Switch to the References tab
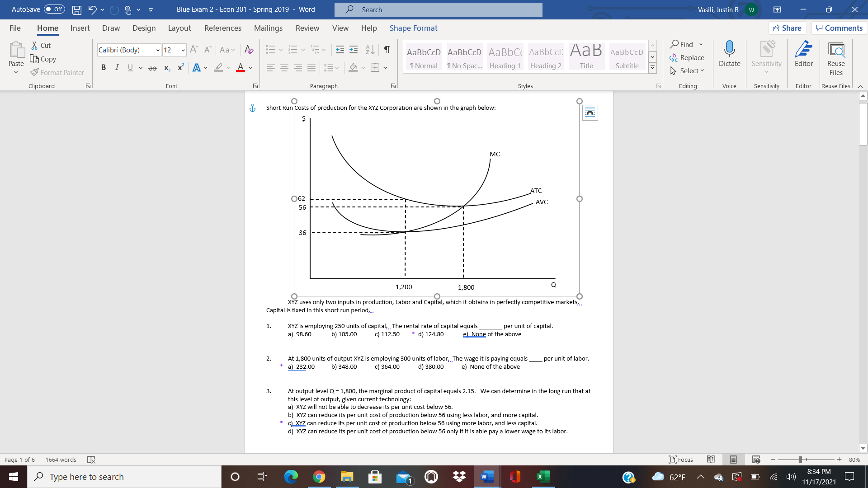 click(222, 28)
